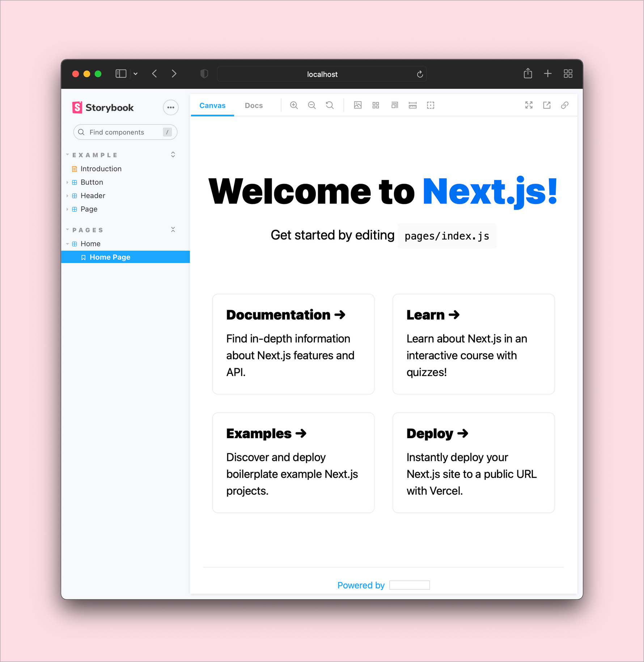The image size is (644, 662).
Task: Zoom out the canvas
Action: point(312,105)
